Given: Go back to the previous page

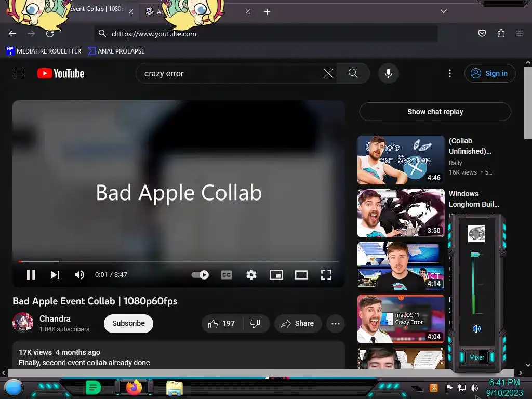Looking at the screenshot, I should 12,34.
